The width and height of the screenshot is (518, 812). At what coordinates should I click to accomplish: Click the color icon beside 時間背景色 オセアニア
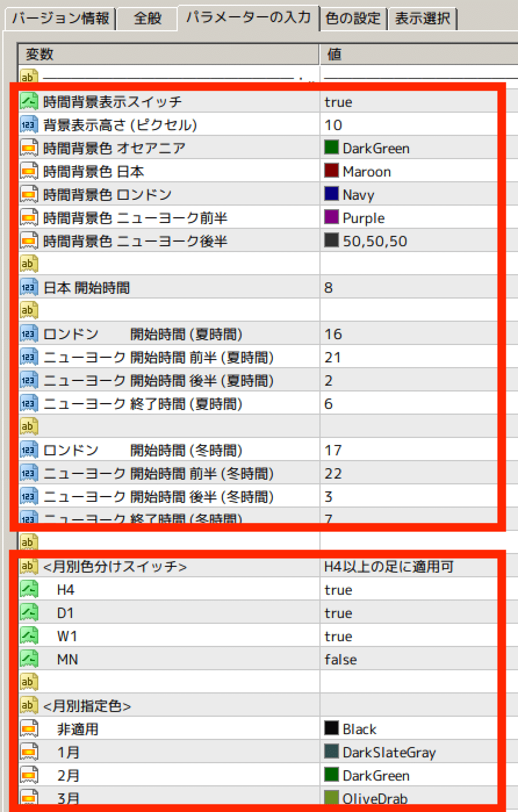(x=29, y=148)
